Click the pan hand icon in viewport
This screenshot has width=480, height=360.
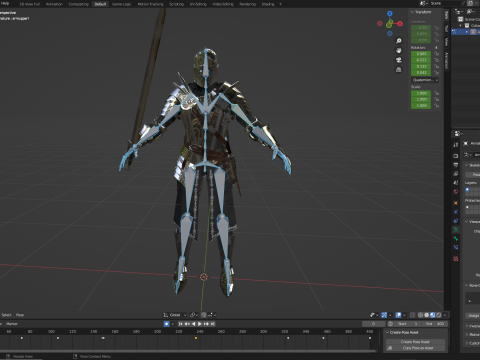(x=399, y=51)
